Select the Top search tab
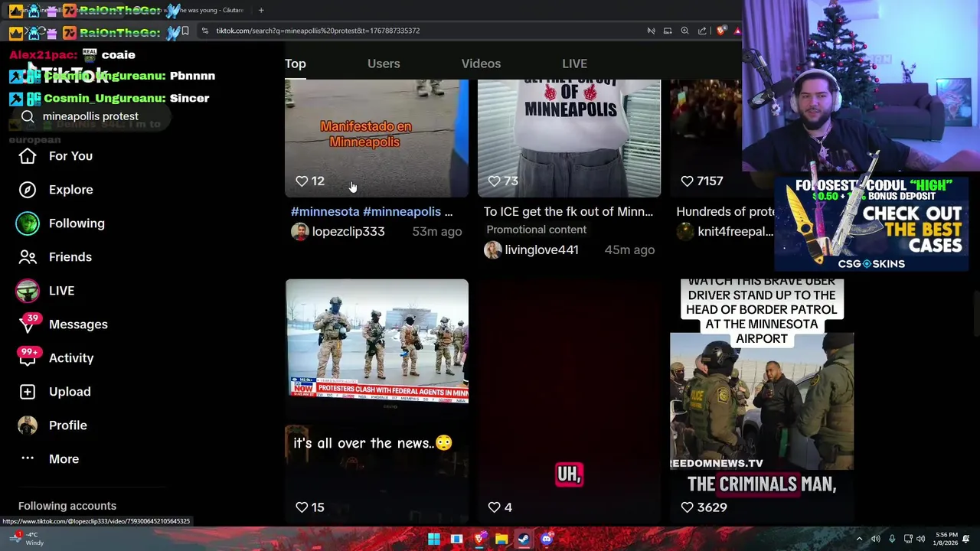Image resolution: width=980 pixels, height=551 pixels. click(296, 64)
